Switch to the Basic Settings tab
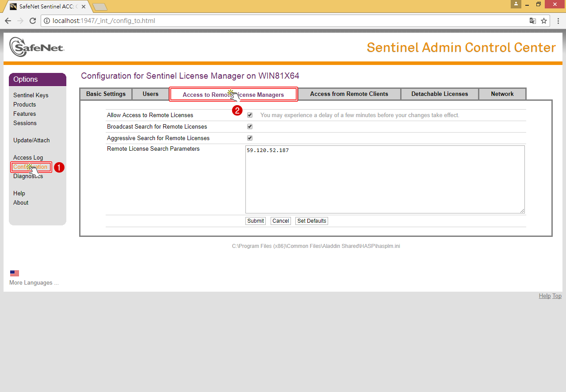Viewport: 566px width, 392px height. coord(106,94)
